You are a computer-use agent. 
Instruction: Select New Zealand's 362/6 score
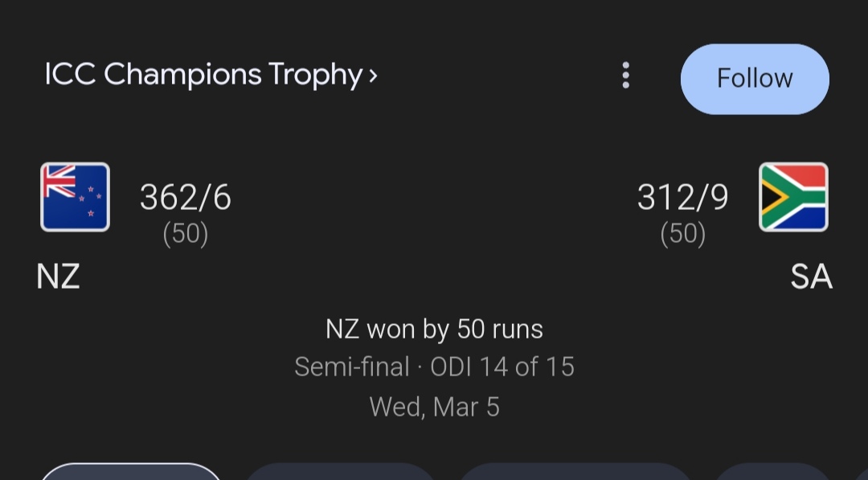pyautogui.click(x=186, y=198)
